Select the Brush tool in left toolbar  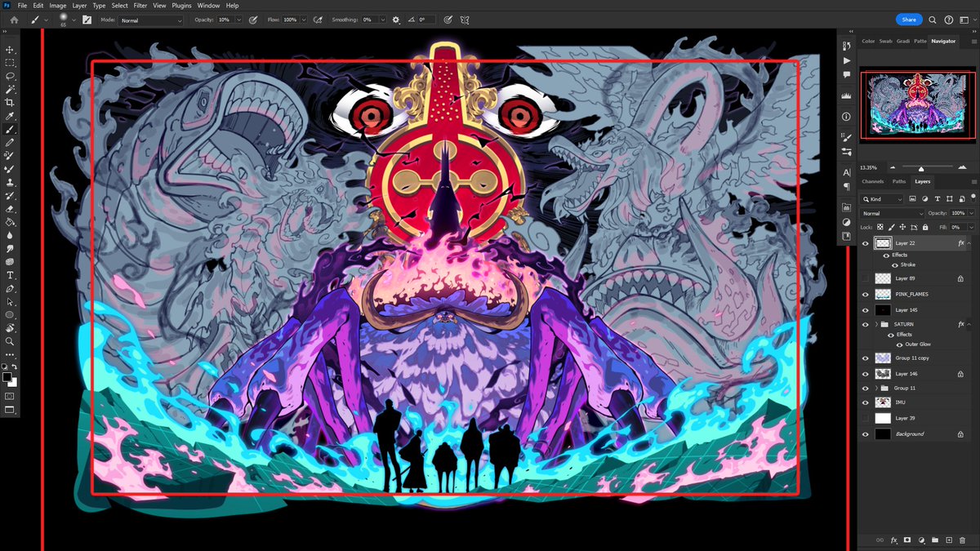coord(10,129)
